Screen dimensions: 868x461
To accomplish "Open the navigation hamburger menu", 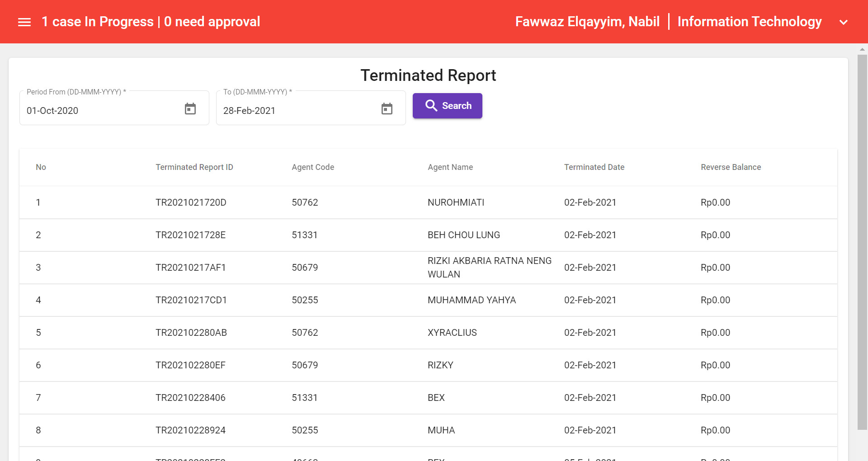I will (x=24, y=21).
